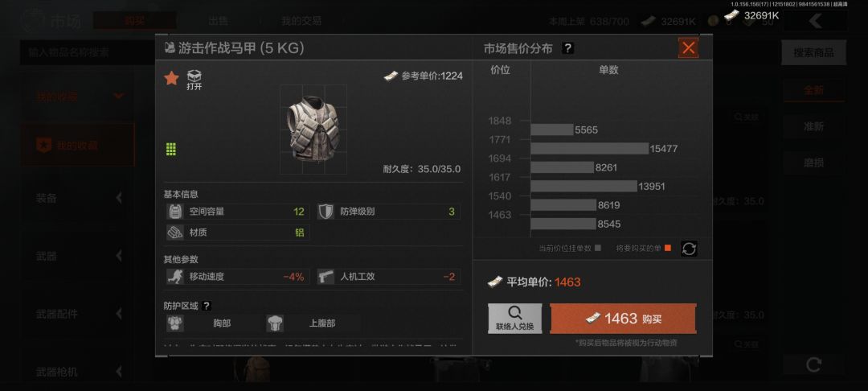Viewport: 868px width, 391px height.
Task: Toggle the orange favorite star icon
Action: pyautogui.click(x=172, y=78)
